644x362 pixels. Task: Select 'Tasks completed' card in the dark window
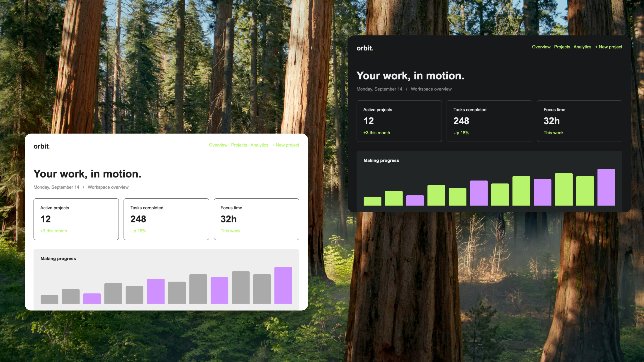(x=489, y=121)
